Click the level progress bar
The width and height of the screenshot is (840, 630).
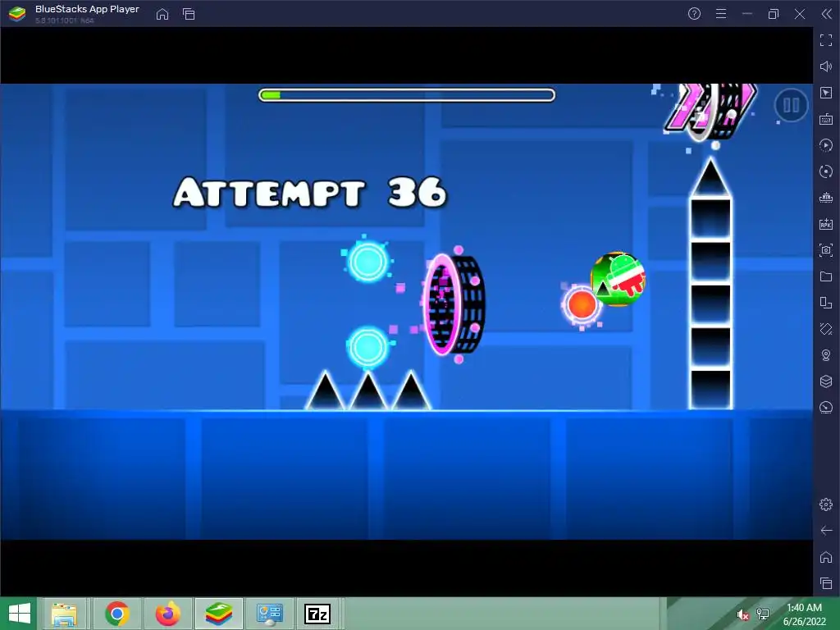point(407,95)
